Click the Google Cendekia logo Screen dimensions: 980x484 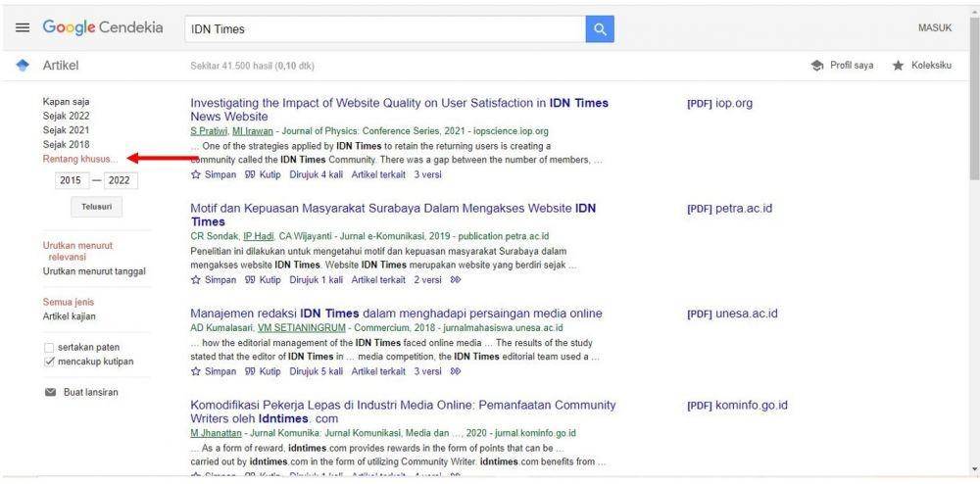pos(103,28)
